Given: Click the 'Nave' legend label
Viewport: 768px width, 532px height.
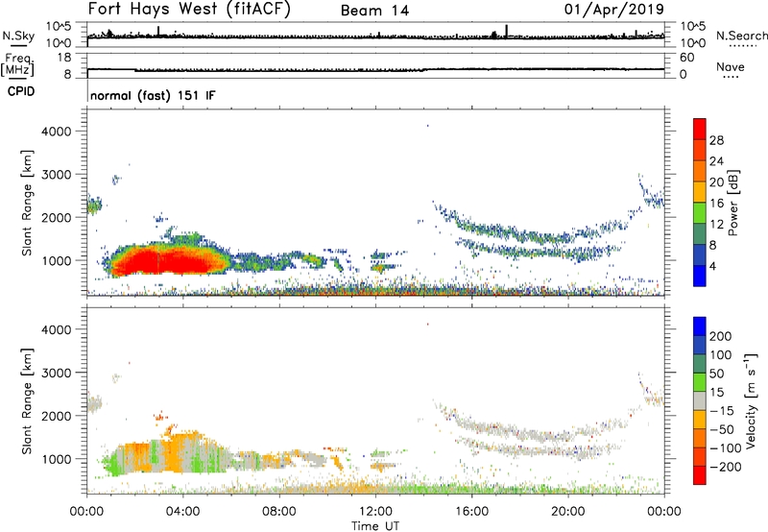Looking at the screenshot, I should point(731,66).
